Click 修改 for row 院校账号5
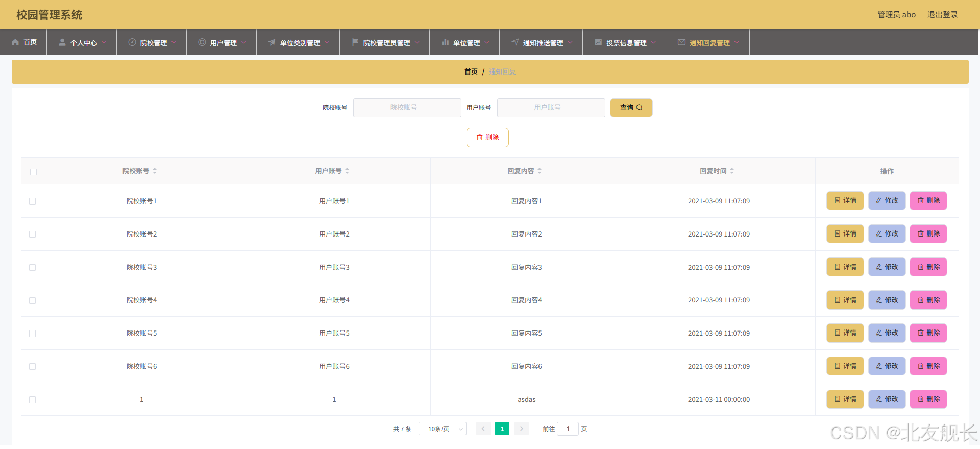This screenshot has height=449, width=980. pos(887,333)
